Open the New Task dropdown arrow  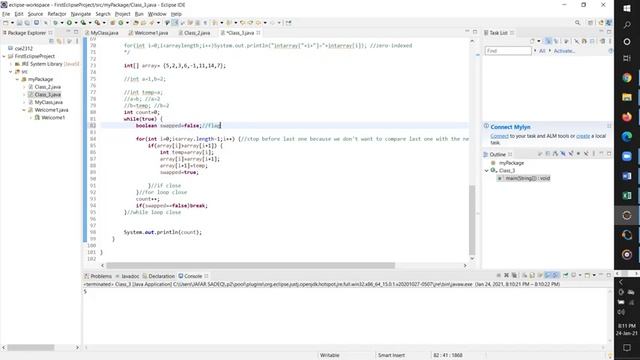point(538,41)
